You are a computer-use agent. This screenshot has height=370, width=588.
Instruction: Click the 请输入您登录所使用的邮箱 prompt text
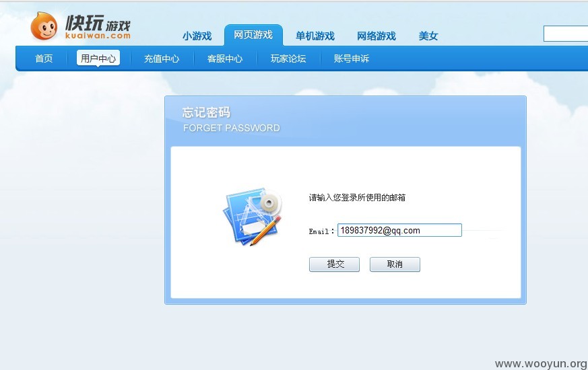[357, 197]
